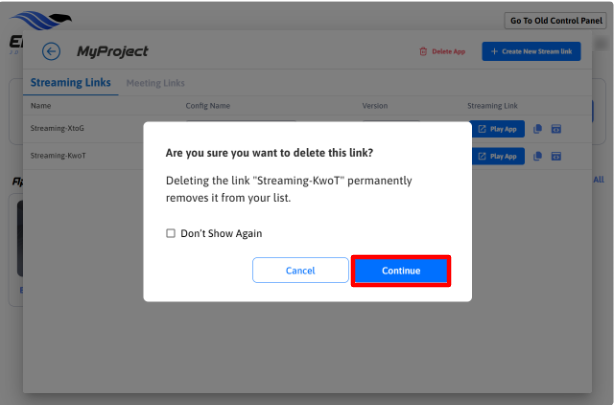Click the Delete App text link
614x405 pixels.
pos(448,51)
